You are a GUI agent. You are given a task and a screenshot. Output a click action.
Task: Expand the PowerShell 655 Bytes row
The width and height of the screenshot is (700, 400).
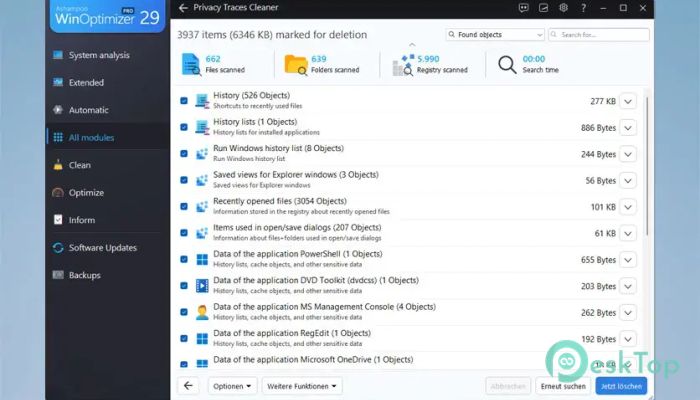pos(628,259)
